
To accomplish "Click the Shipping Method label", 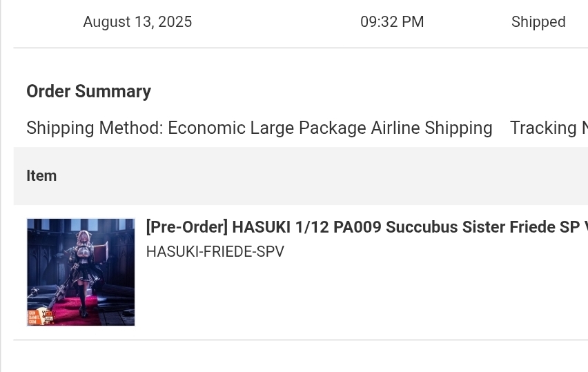I will (x=95, y=128).
